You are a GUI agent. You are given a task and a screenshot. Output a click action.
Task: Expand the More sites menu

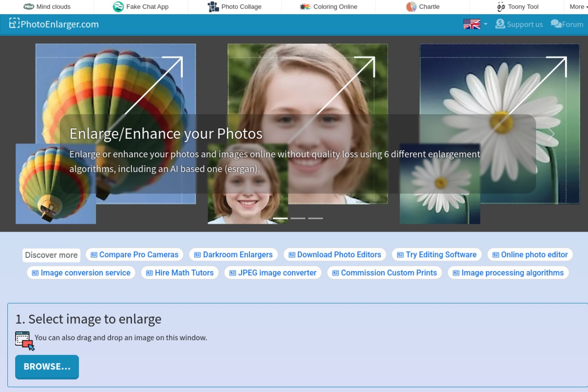[578, 6]
